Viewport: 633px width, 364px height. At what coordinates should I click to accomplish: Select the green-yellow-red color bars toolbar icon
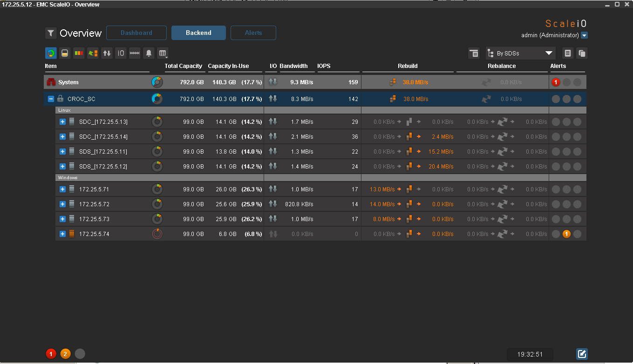tap(79, 53)
